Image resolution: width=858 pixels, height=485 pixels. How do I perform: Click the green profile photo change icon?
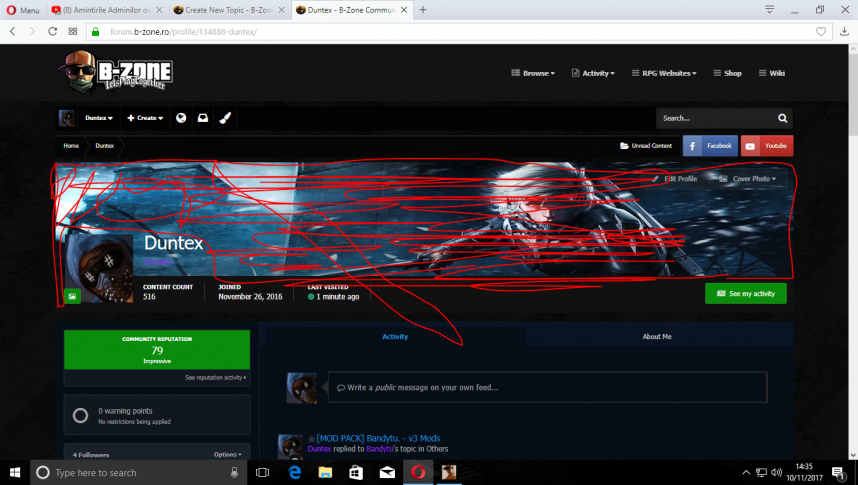(72, 296)
